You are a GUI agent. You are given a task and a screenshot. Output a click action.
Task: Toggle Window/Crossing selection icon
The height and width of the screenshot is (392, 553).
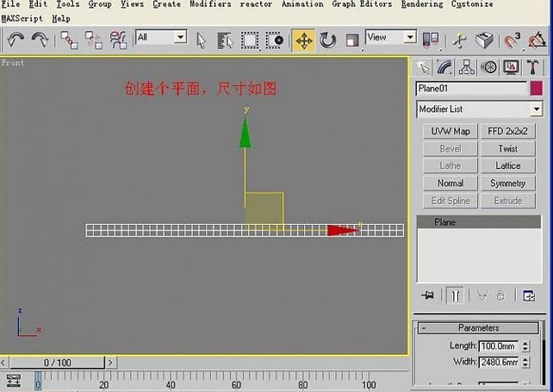click(x=275, y=40)
